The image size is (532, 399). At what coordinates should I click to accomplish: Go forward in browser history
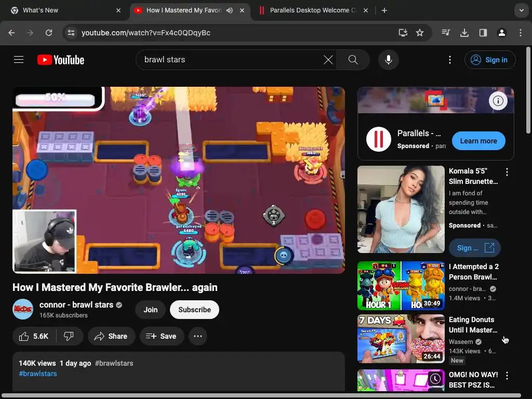point(30,33)
